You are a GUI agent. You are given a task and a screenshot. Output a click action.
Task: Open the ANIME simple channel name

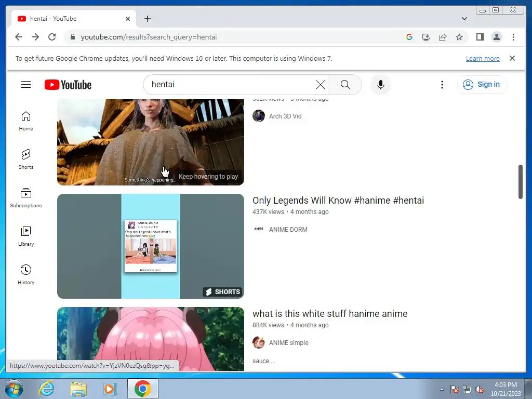point(288,343)
